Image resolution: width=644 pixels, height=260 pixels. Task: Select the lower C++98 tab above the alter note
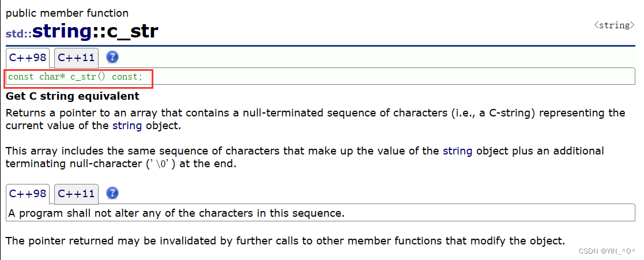pos(28,194)
